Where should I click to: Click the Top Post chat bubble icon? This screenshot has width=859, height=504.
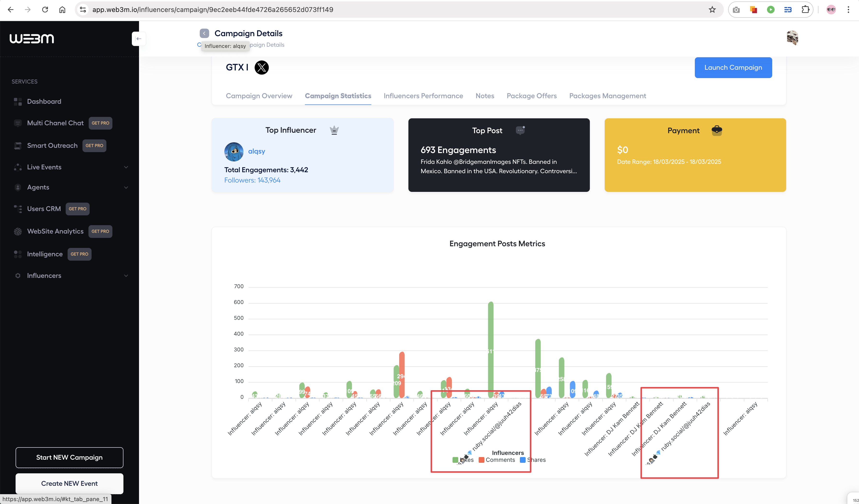pos(520,130)
